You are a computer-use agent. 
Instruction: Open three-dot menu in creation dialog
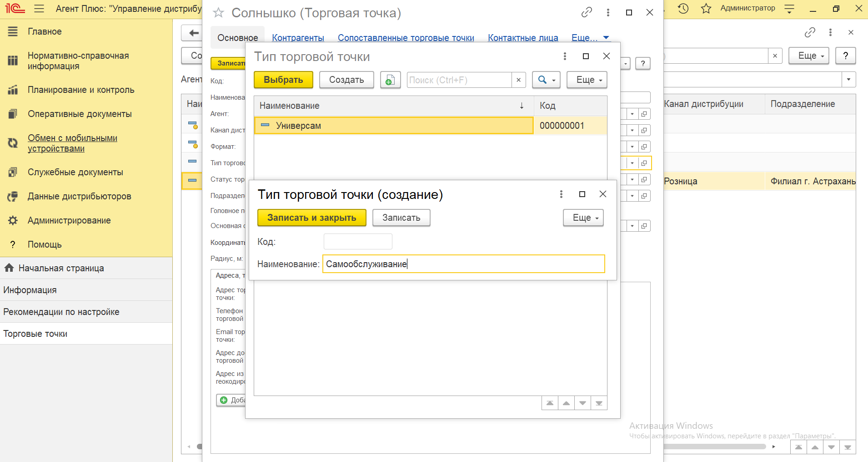pyautogui.click(x=561, y=194)
